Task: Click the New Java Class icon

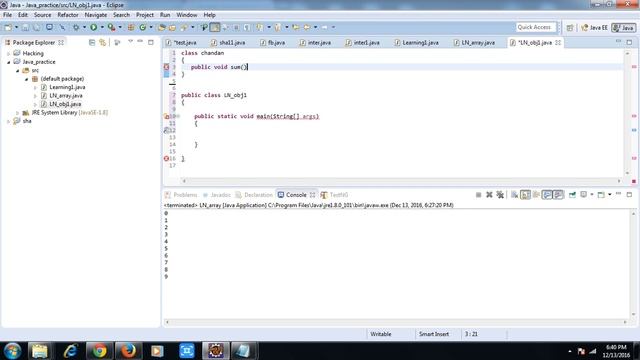Action: pos(142,27)
